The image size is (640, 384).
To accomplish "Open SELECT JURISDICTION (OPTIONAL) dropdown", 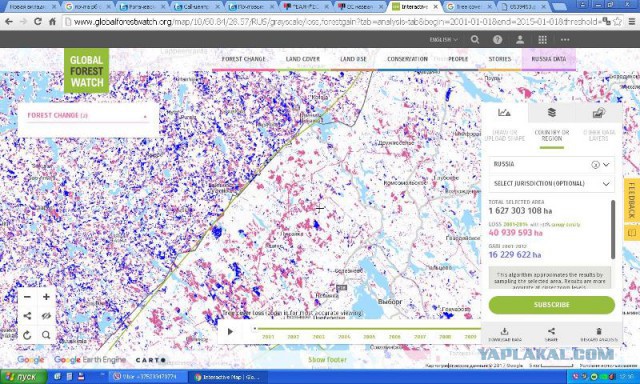I will (x=551, y=184).
